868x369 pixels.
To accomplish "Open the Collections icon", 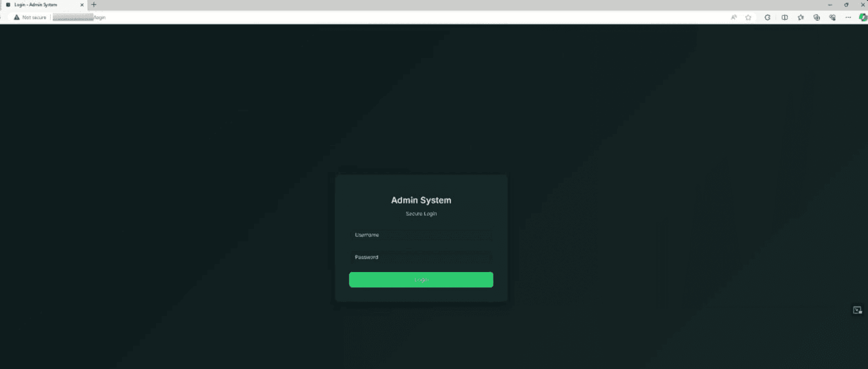I will click(817, 17).
